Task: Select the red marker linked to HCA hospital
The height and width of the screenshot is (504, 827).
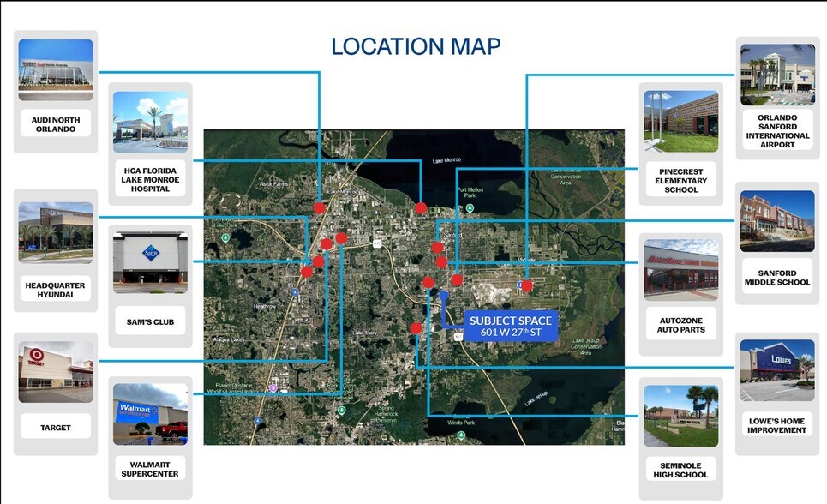Action: click(x=421, y=208)
